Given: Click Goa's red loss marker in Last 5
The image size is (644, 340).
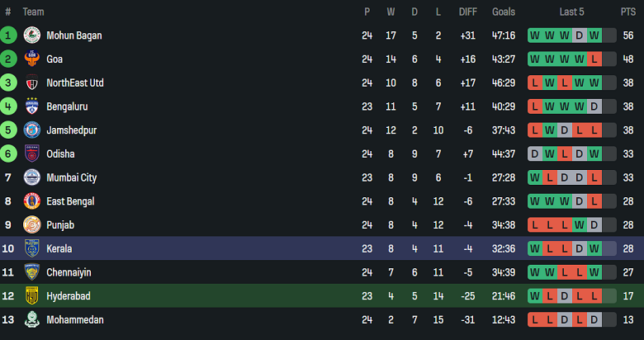Looking at the screenshot, I should pos(594,59).
